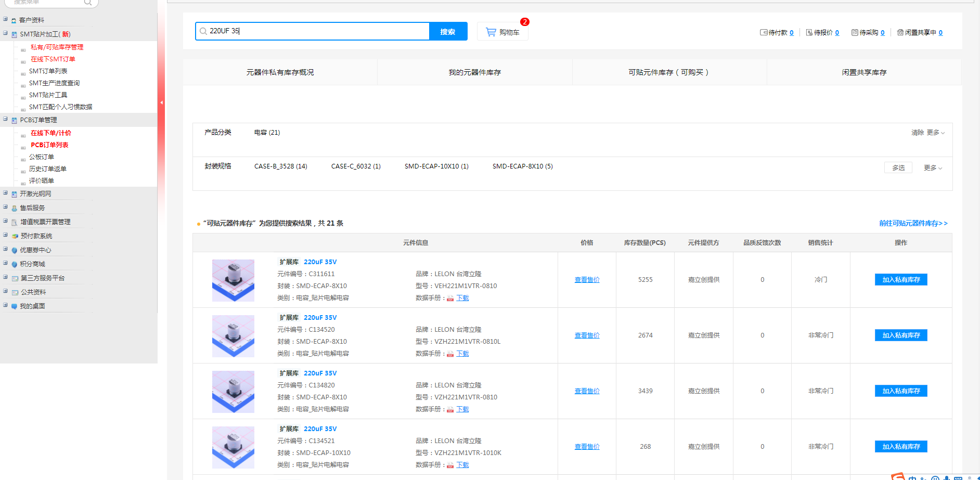Viewport: 980px width, 480px height.
Task: Expand 更多 in the 封装规格 row
Action: click(933, 168)
